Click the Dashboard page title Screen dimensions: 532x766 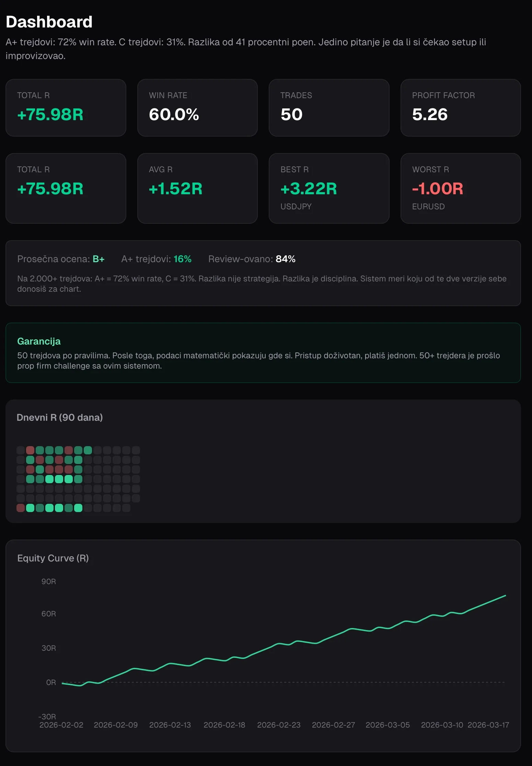pos(49,22)
